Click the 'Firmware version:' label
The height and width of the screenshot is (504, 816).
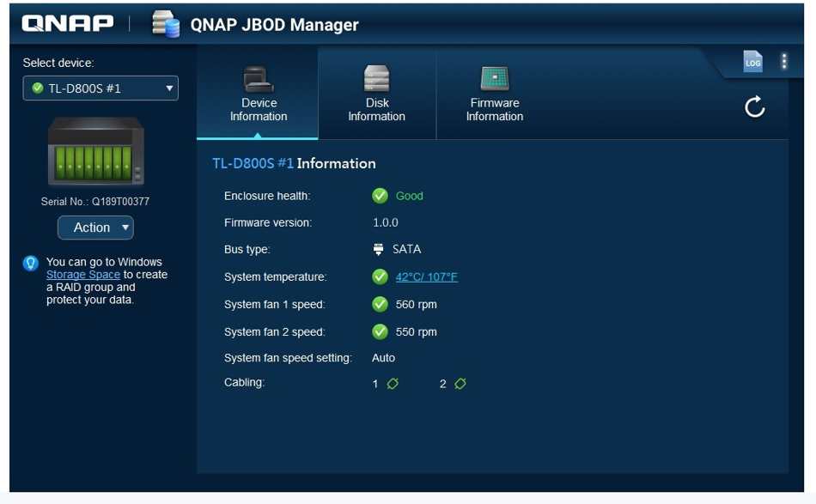point(268,222)
